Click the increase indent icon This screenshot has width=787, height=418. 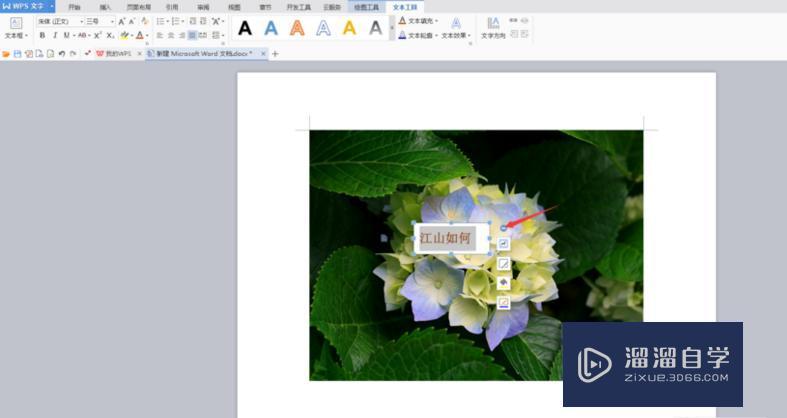click(x=203, y=22)
